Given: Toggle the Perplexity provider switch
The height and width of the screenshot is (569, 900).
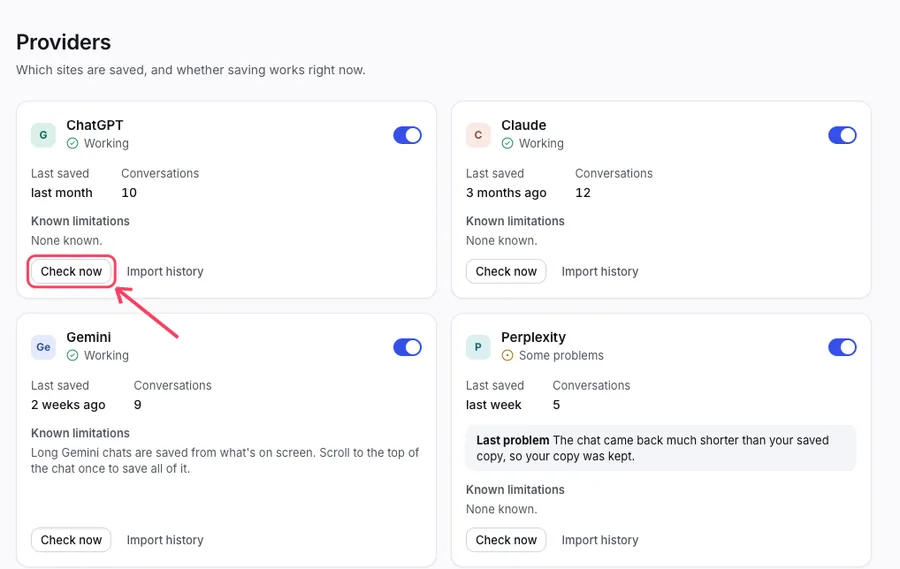Looking at the screenshot, I should pyautogui.click(x=842, y=347).
